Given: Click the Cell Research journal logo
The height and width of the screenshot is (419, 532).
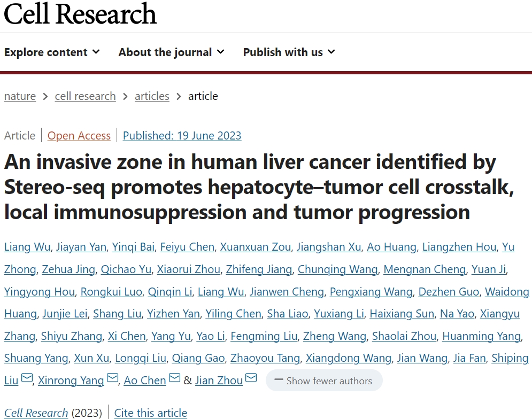Looking at the screenshot, I should [x=80, y=14].
